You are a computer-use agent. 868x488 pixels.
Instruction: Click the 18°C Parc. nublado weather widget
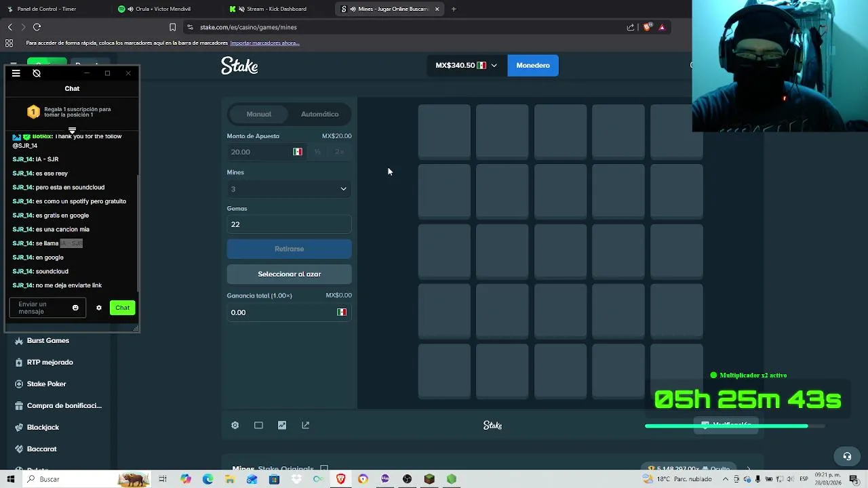pyautogui.click(x=677, y=479)
